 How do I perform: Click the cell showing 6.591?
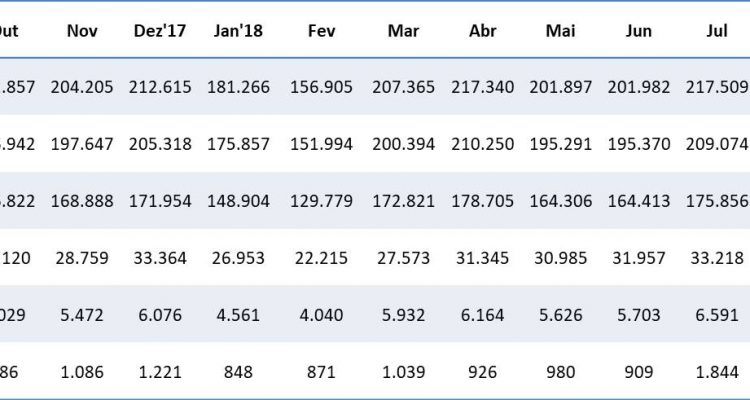coord(716,315)
